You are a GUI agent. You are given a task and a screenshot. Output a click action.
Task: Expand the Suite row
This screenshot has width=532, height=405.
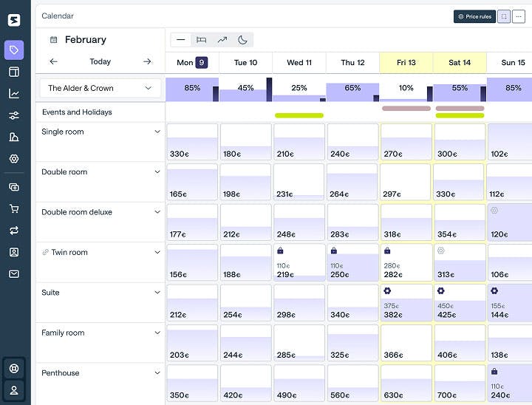[157, 292]
